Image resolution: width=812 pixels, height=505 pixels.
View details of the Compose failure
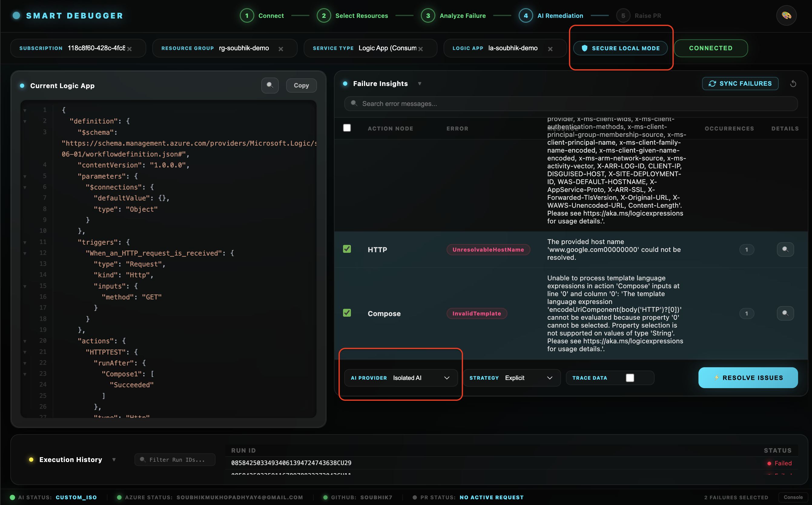tap(785, 313)
